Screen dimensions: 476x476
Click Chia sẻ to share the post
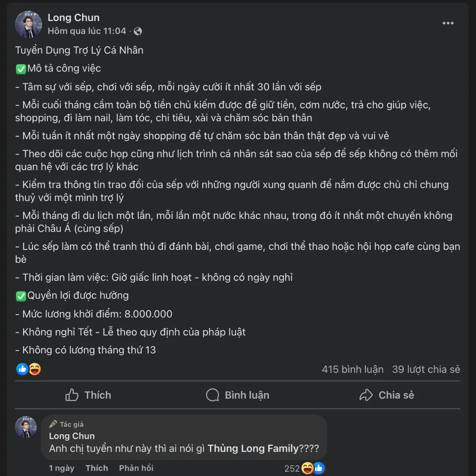[x=397, y=395]
